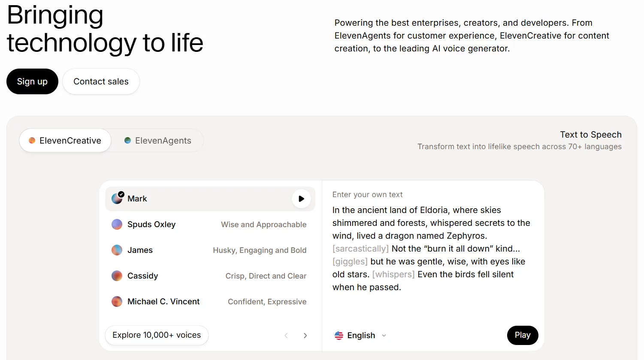Click the Cassidy voice avatar icon
644x360 pixels.
pos(117,276)
